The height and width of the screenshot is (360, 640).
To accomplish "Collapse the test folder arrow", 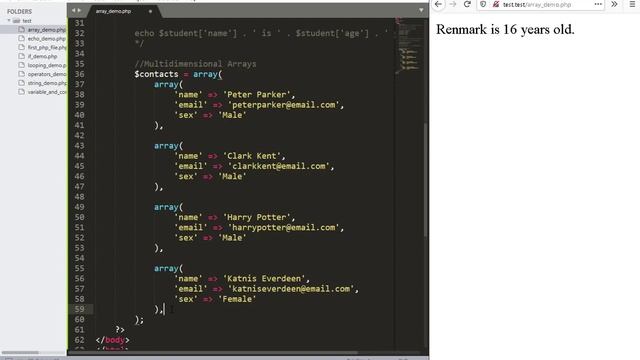I will (9, 20).
